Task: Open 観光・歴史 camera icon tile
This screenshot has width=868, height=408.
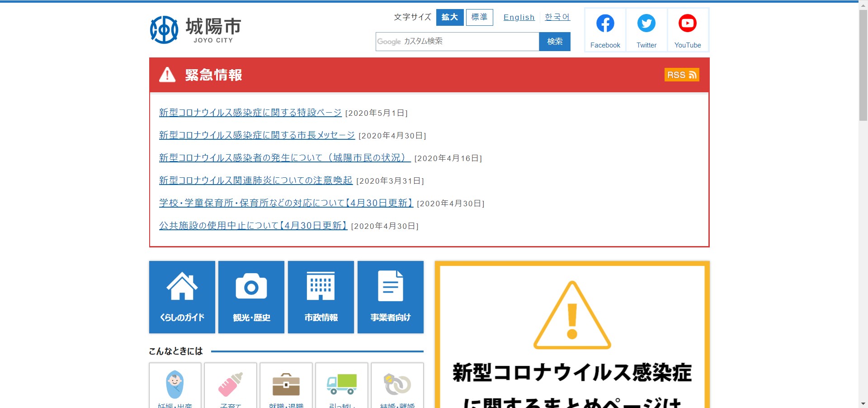Action: pos(251,297)
